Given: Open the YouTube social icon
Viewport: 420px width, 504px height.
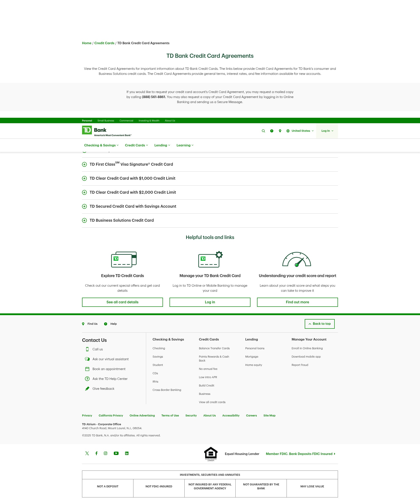Looking at the screenshot, I should [x=116, y=453].
